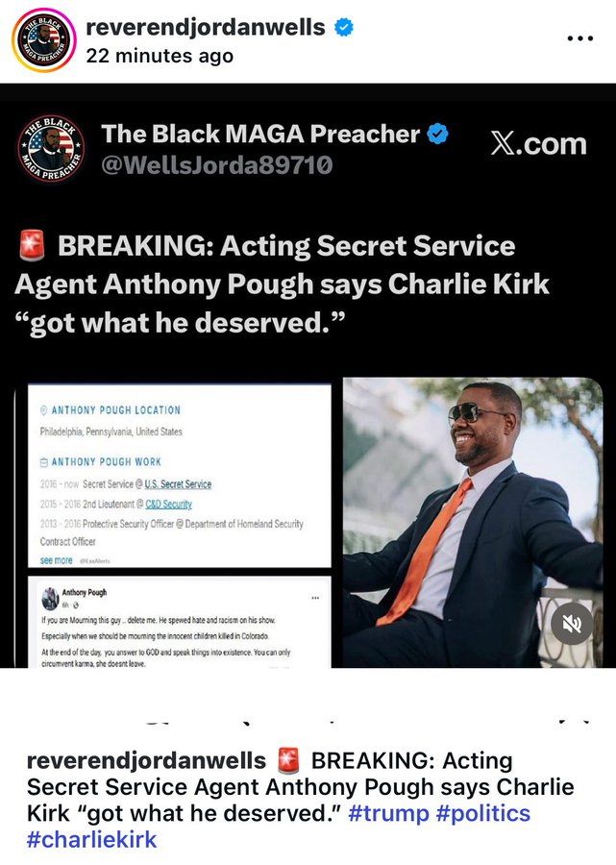This screenshot has width=616, height=865.
Task: Expand work history with see more
Action: (56, 560)
